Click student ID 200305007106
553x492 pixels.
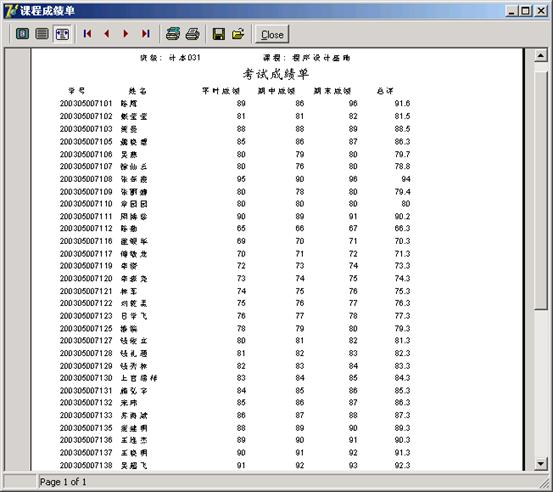pos(86,154)
